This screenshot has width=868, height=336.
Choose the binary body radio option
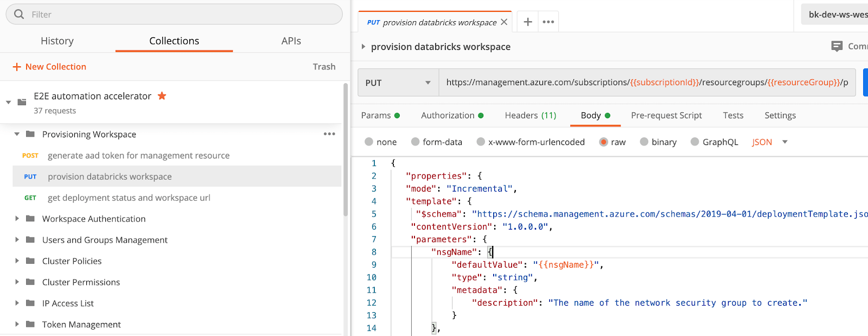coord(644,142)
